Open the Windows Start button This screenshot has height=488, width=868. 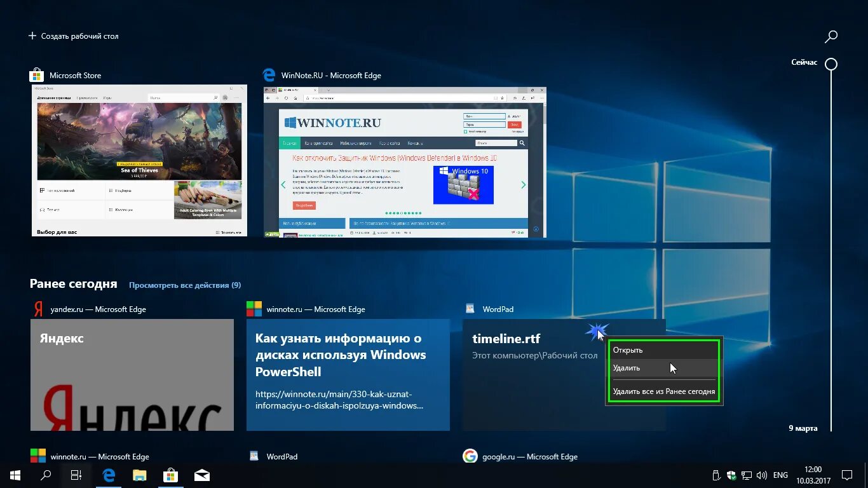pyautogui.click(x=15, y=475)
